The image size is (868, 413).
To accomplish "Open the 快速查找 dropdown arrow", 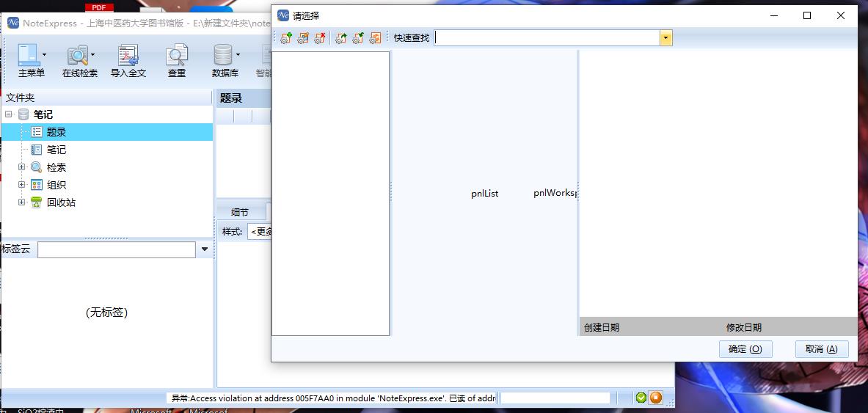I will [666, 38].
